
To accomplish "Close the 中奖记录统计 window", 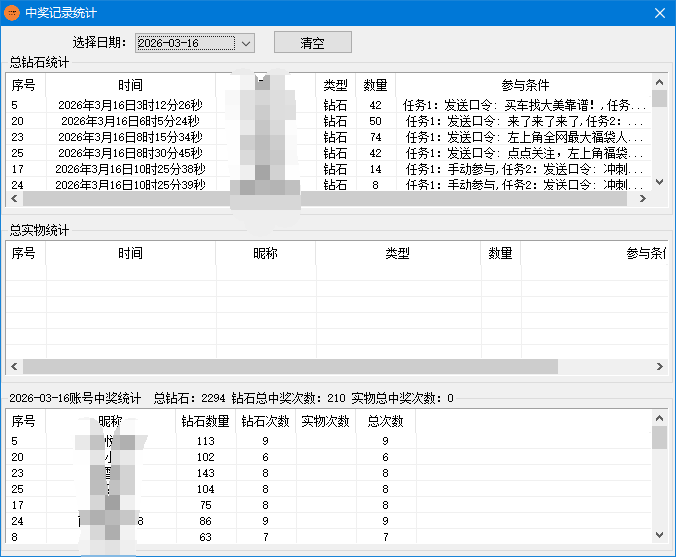I will coord(659,13).
